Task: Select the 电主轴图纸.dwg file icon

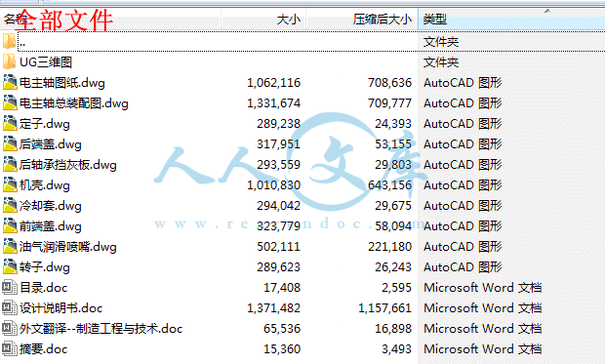Action: [10, 82]
